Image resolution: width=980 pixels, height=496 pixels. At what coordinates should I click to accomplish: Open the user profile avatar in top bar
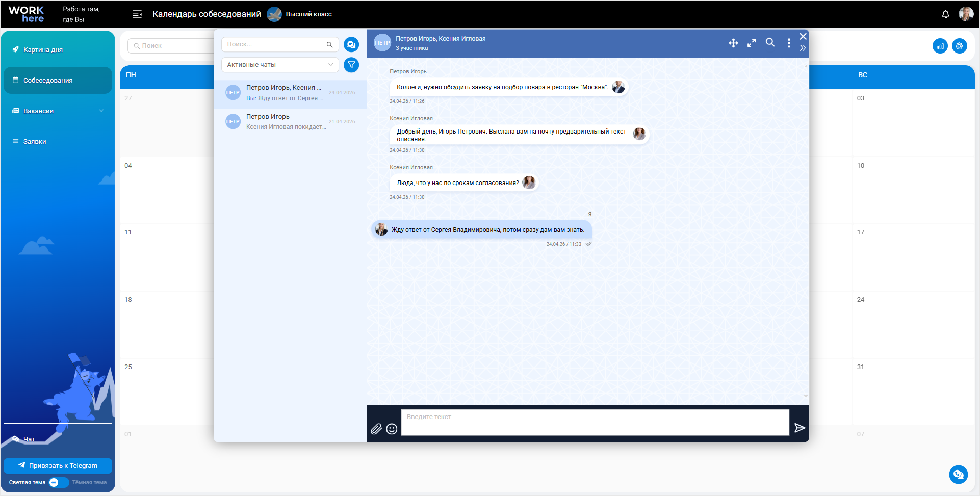[966, 14]
